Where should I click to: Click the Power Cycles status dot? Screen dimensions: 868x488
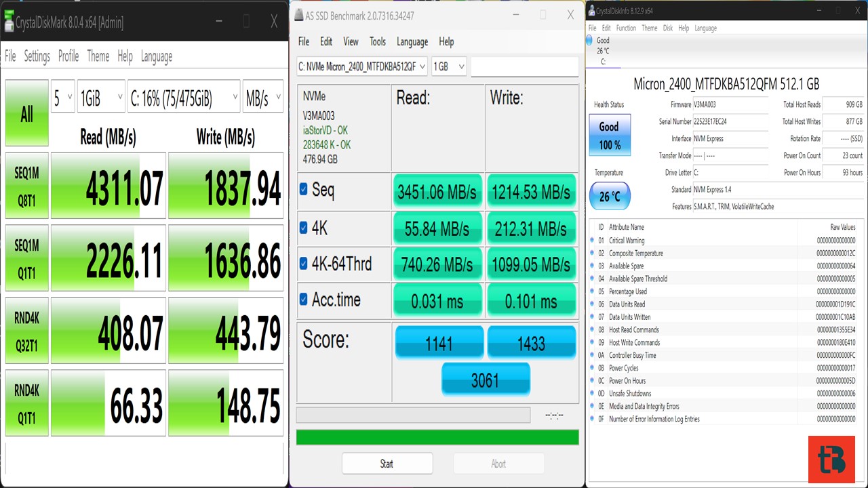tap(593, 368)
